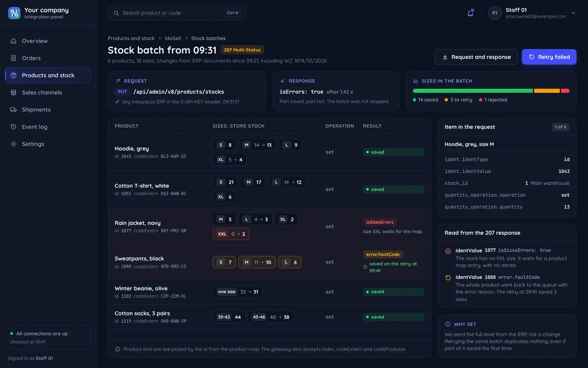Open Products and stock menu item
The image size is (588, 368).
click(48, 75)
